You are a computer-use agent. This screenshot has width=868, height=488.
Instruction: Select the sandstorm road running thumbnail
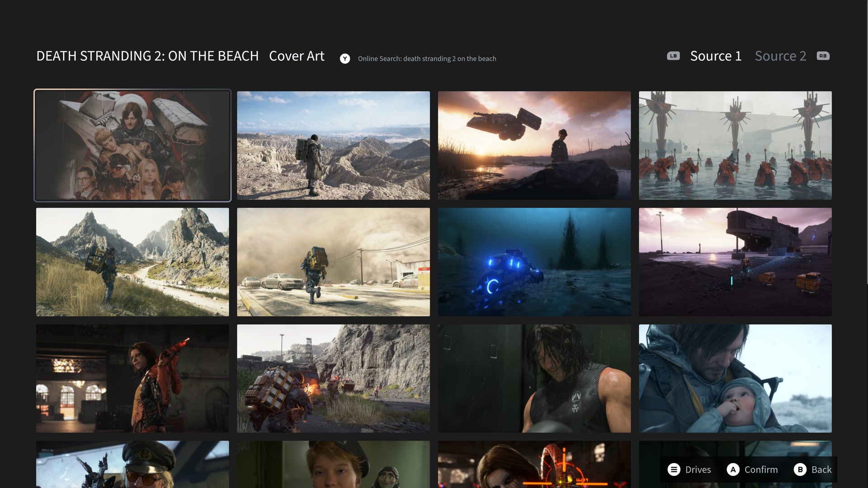(x=333, y=262)
